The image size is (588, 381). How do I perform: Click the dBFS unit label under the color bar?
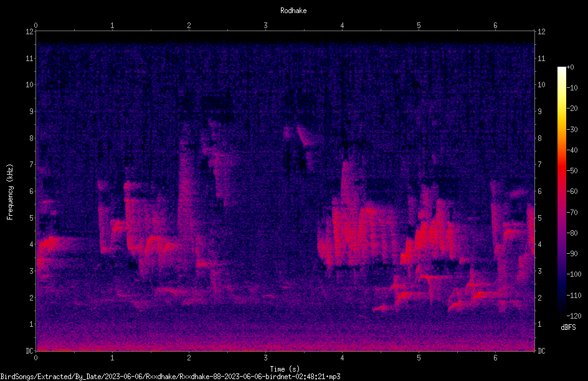pos(568,327)
